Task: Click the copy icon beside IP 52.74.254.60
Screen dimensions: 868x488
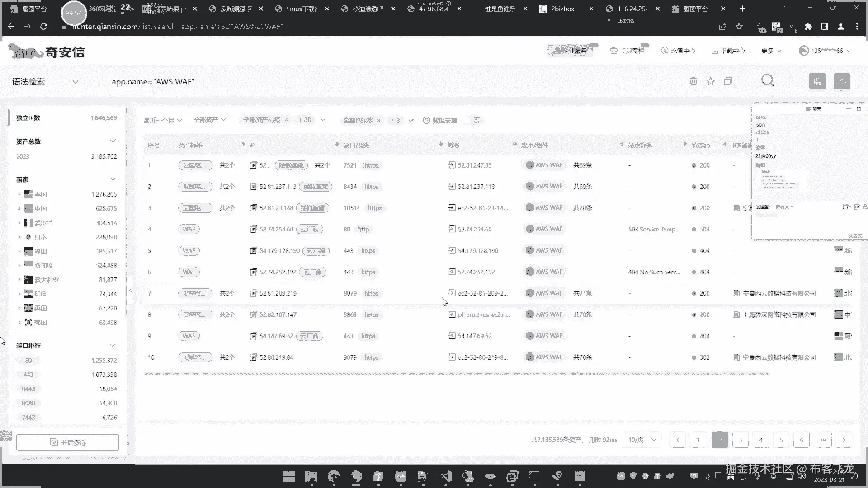Action: tap(254, 230)
